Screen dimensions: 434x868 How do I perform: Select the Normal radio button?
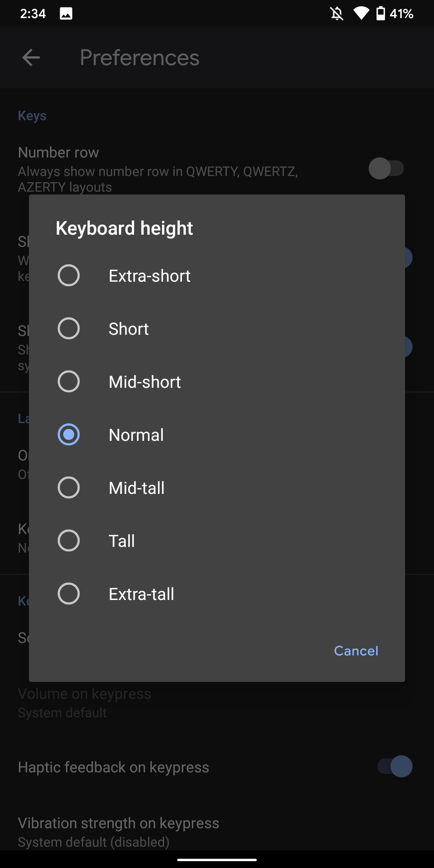pyautogui.click(x=69, y=435)
